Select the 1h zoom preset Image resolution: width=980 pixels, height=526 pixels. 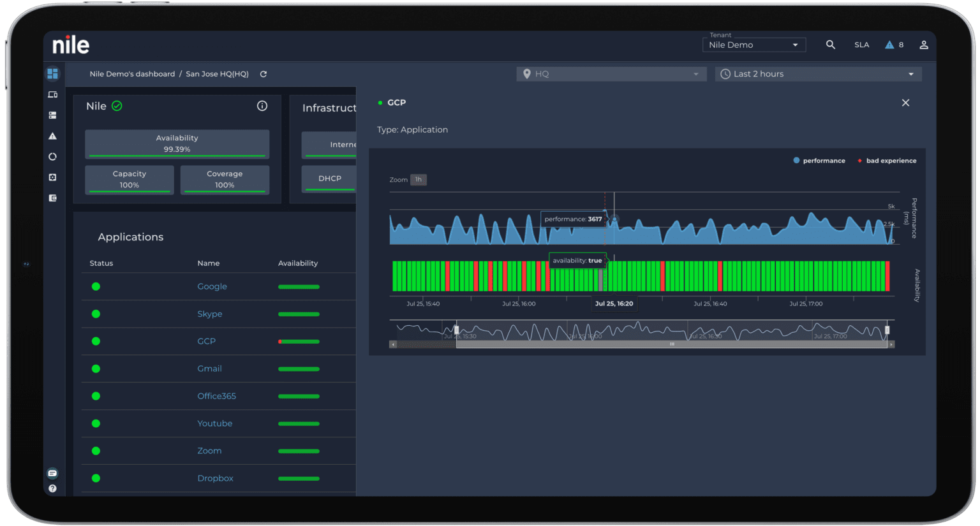pos(418,180)
